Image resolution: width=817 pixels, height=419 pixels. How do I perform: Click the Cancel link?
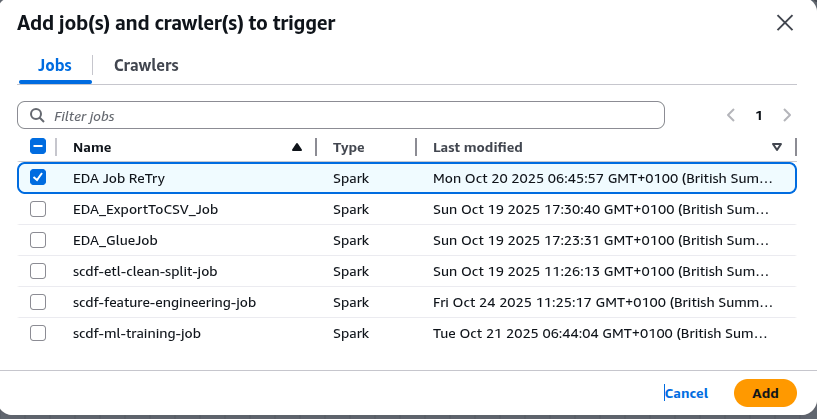[x=687, y=393]
